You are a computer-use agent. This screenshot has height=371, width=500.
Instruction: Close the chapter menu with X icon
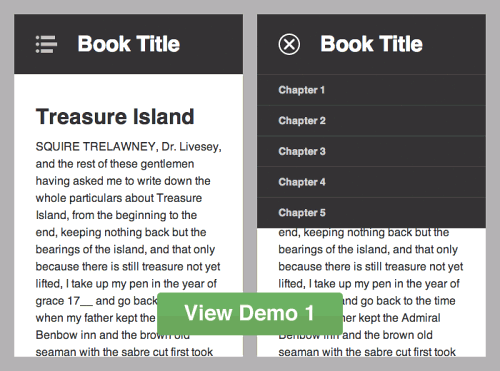tap(289, 44)
